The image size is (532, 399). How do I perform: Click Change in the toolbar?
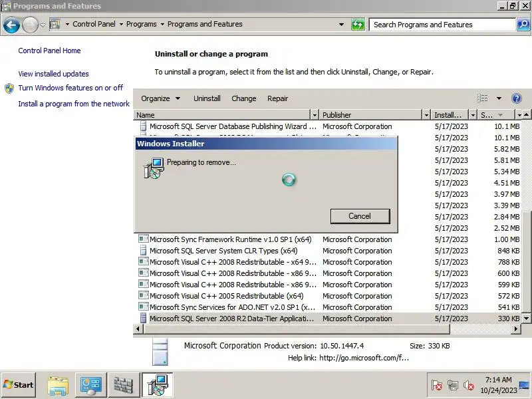[x=243, y=98]
